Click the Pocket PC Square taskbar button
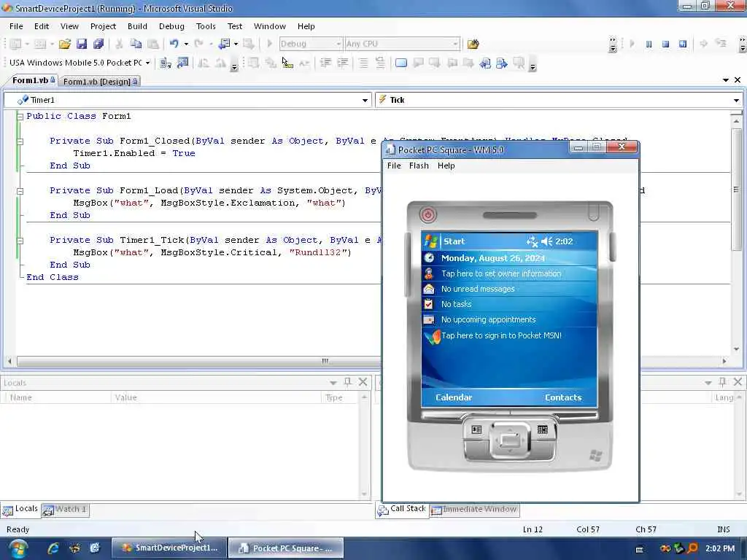Viewport: 747px width, 560px height. [x=286, y=548]
